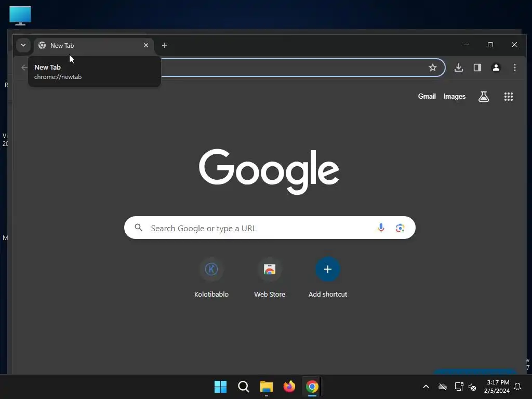Click the Search Google or type a URL box
The height and width of the screenshot is (399, 532).
[x=270, y=228]
